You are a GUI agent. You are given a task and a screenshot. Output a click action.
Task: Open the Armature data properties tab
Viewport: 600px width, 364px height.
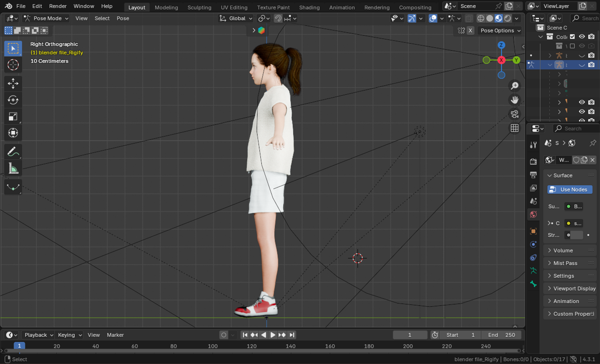click(533, 271)
